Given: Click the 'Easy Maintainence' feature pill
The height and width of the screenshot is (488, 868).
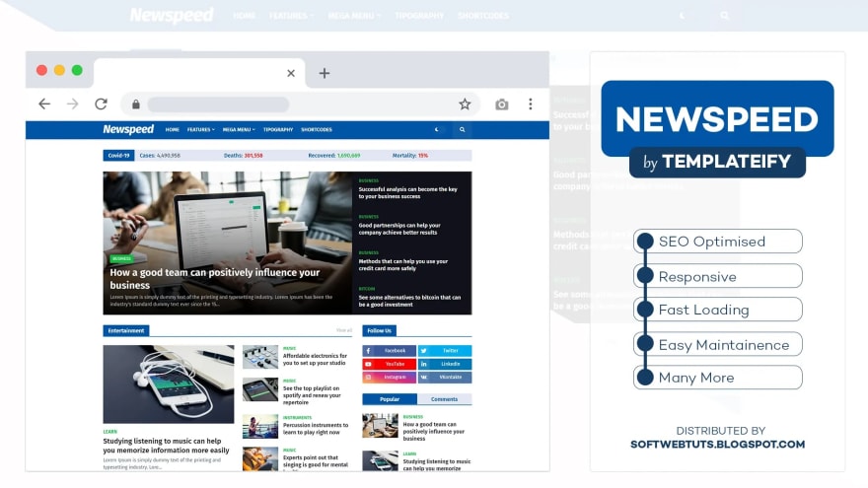Looking at the screenshot, I should [718, 344].
